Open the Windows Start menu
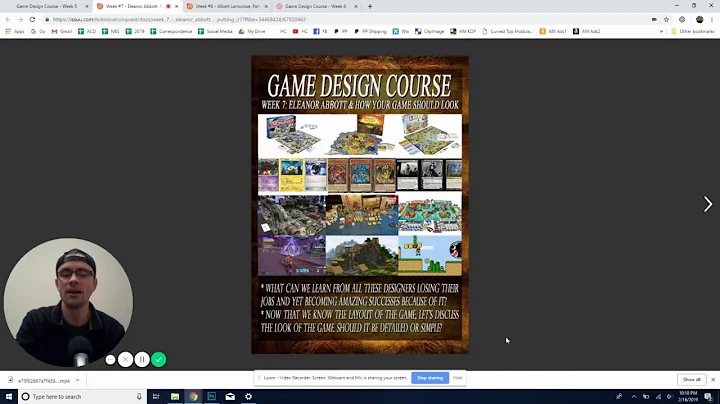Image resolution: width=720 pixels, height=404 pixels. tap(9, 396)
